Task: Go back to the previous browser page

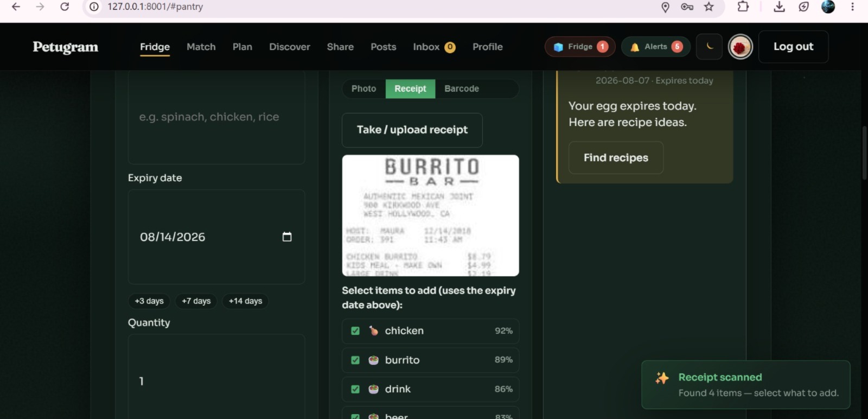Action: [x=16, y=7]
